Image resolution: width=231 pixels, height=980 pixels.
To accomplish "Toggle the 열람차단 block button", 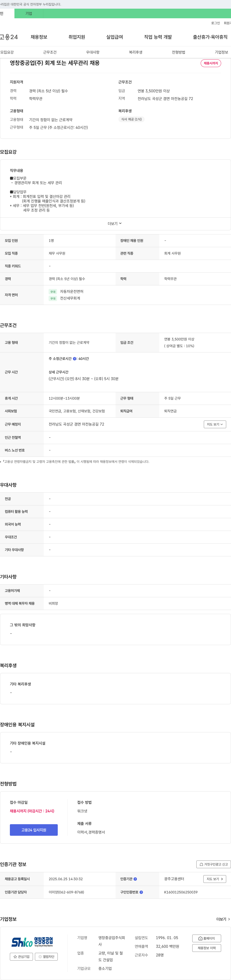I will 46,956.
